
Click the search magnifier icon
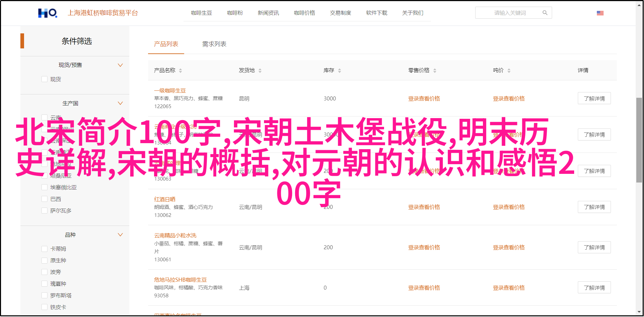coord(545,13)
